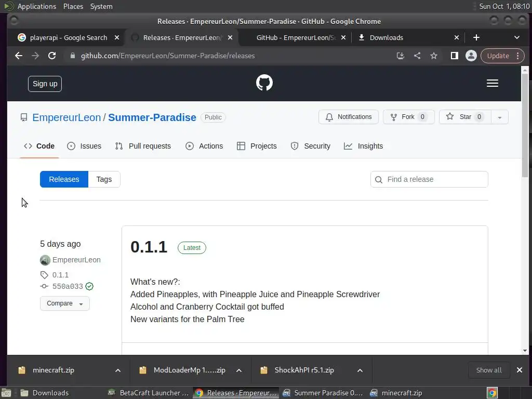Click the Sign up button

click(x=45, y=84)
